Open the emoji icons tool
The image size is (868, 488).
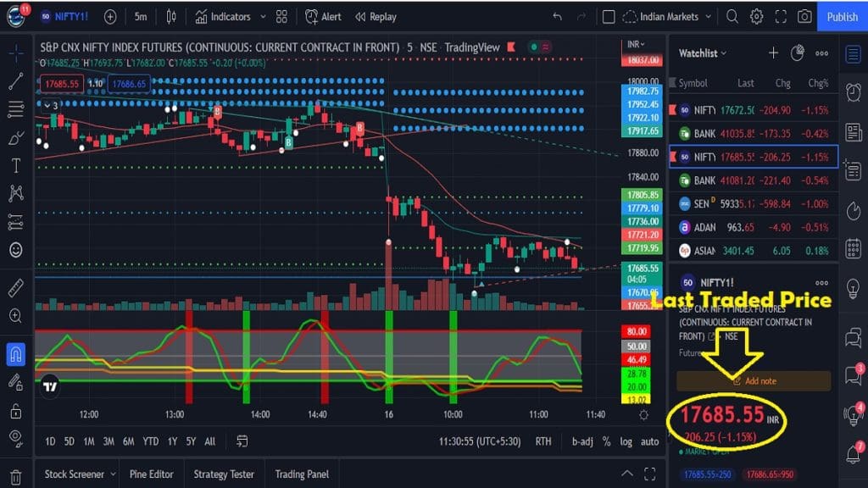click(x=16, y=250)
